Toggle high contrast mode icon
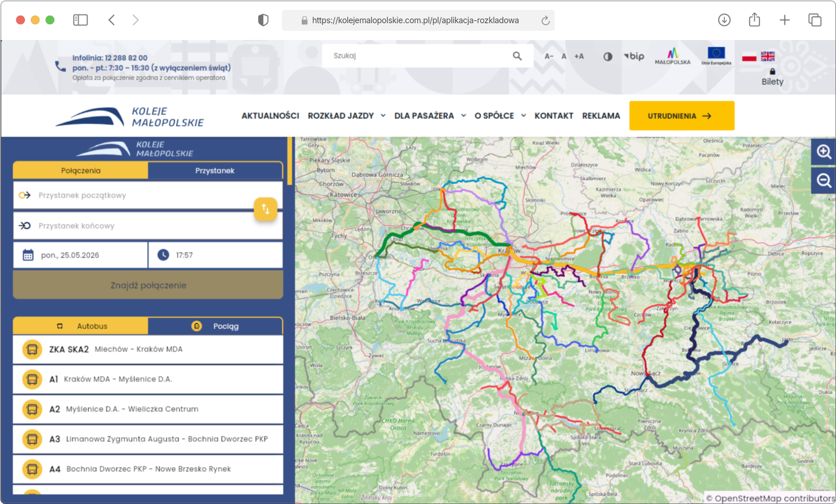The height and width of the screenshot is (504, 836). (x=607, y=56)
